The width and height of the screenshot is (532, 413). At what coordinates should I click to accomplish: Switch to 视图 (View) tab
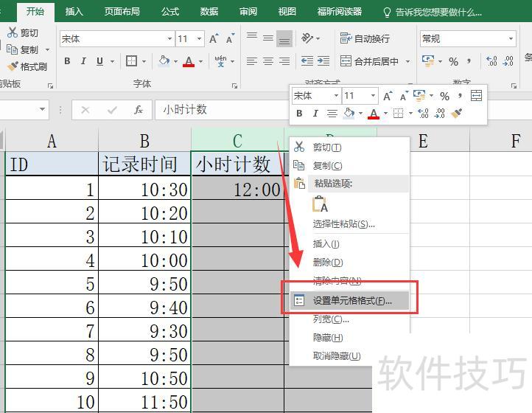click(x=287, y=12)
